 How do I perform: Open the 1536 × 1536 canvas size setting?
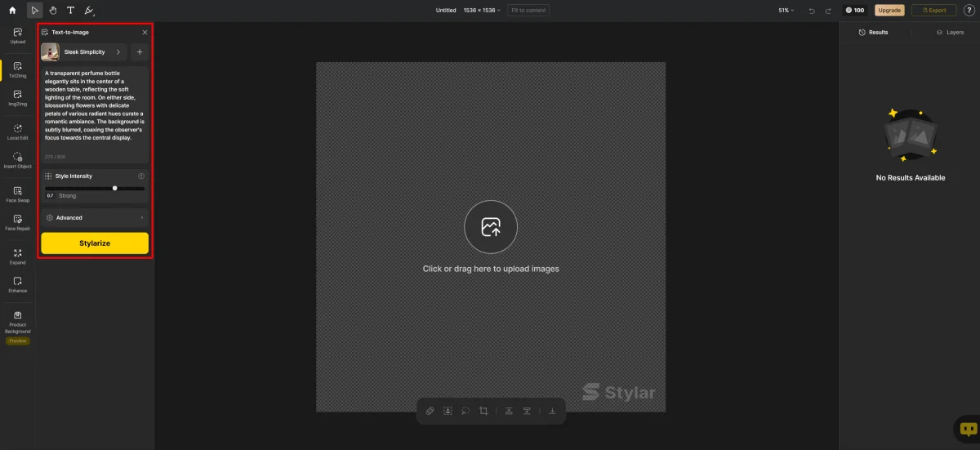coord(483,11)
